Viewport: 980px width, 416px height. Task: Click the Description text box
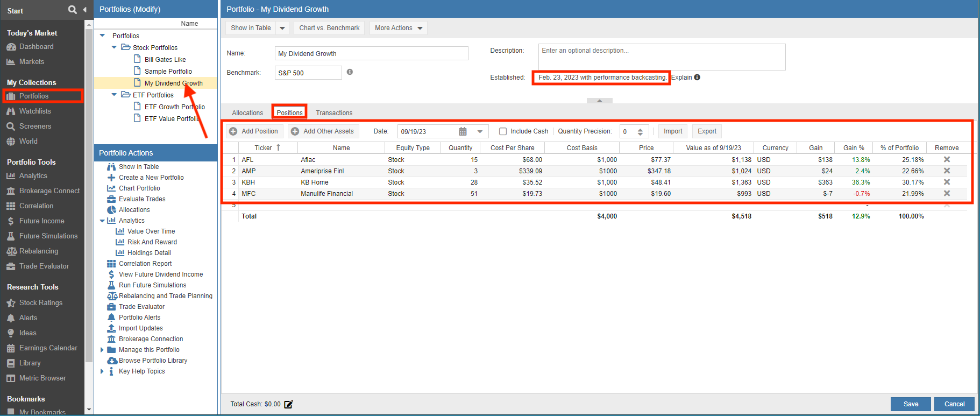[x=662, y=57]
